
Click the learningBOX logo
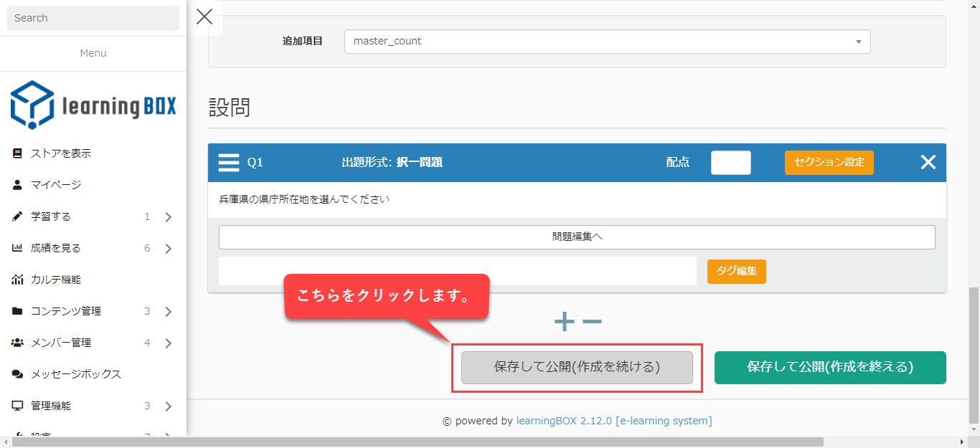point(93,105)
